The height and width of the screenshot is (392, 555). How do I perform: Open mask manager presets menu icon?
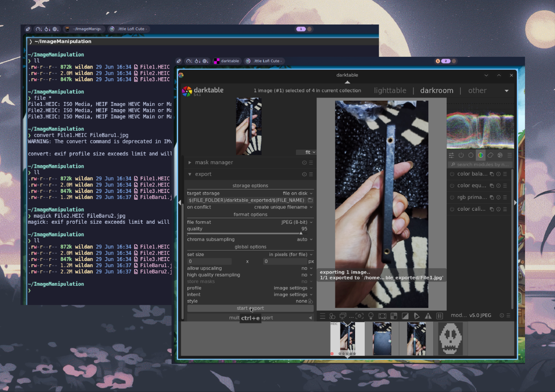pyautogui.click(x=311, y=163)
